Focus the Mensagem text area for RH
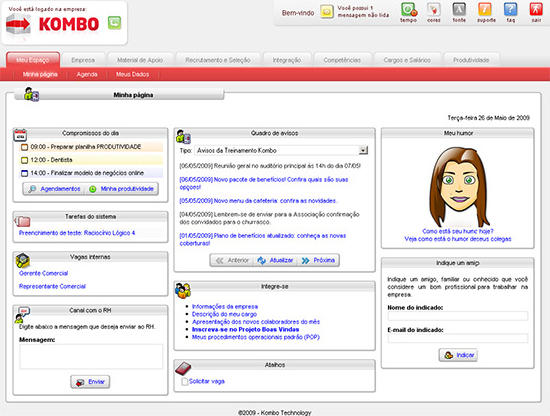 pos(91,356)
